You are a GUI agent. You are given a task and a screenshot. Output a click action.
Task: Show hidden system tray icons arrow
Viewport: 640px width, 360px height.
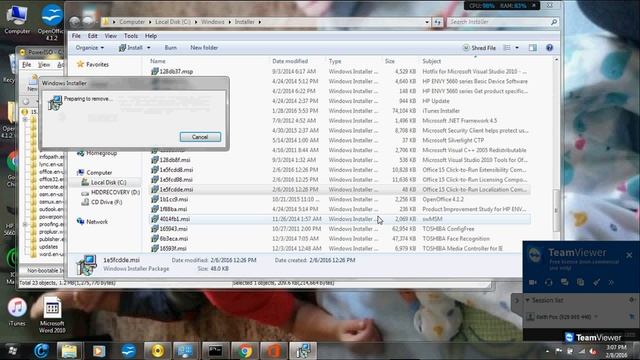[547, 351]
